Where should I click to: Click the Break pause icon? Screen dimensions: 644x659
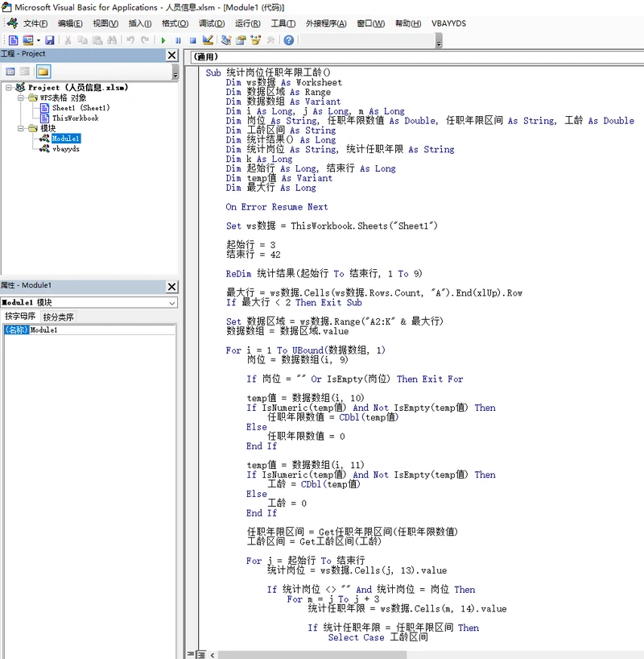[178, 40]
